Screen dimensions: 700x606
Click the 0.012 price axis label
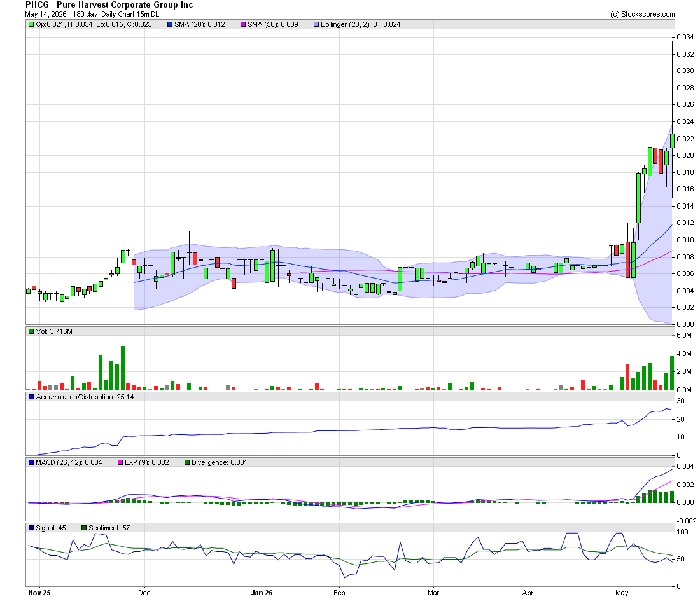[x=685, y=223]
